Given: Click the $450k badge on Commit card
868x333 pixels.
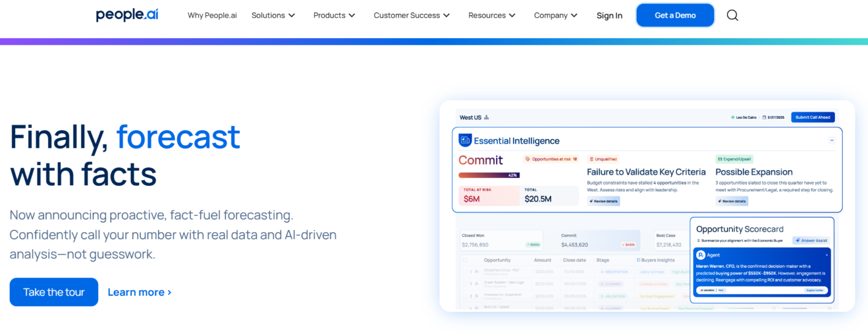Looking at the screenshot, I should pos(628,245).
